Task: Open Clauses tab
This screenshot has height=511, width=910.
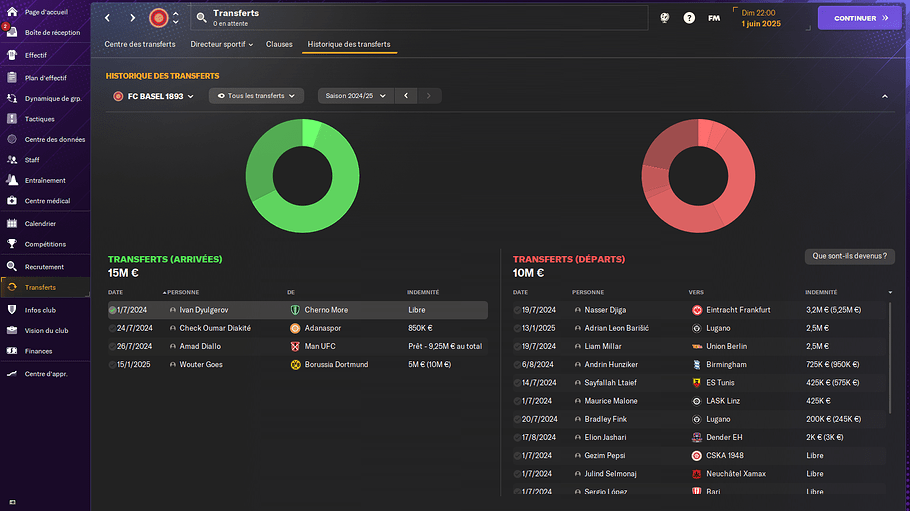Action: point(279,44)
